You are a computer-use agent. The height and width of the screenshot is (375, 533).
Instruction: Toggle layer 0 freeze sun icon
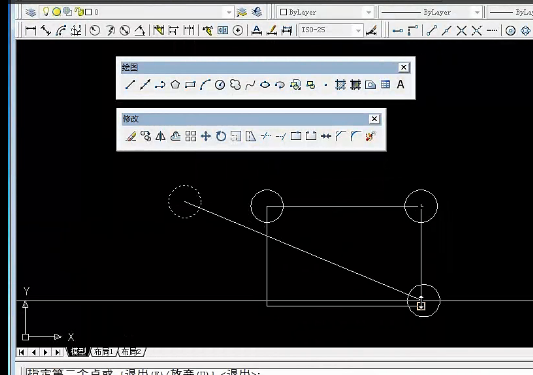[57, 12]
